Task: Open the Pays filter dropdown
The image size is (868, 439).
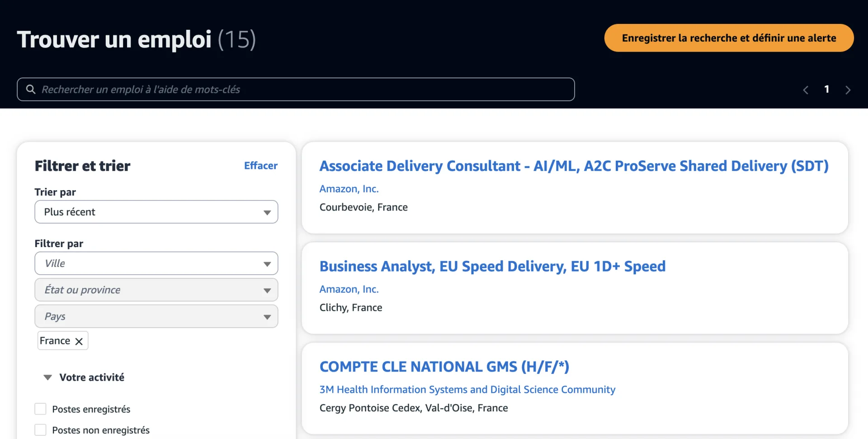Action: (x=156, y=316)
